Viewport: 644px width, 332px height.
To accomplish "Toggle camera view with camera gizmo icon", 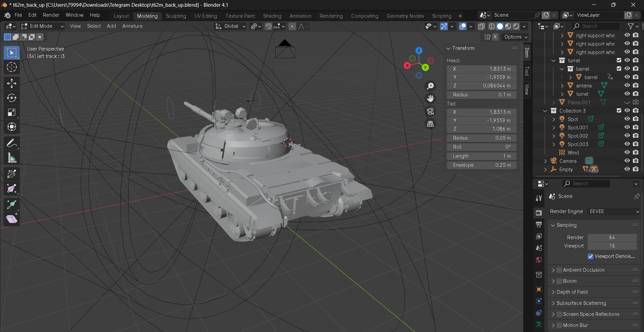I will coord(430,111).
